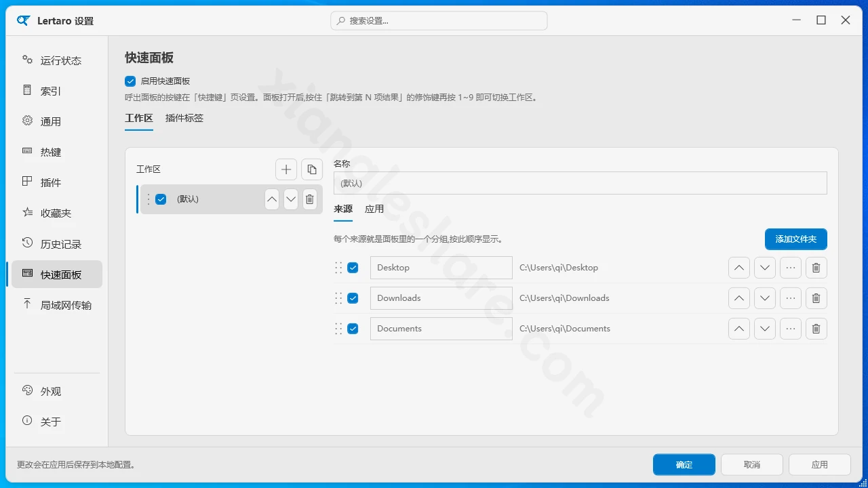The width and height of the screenshot is (868, 488).
Task: Click path C:\Users\qi\Desktop
Action: 559,268
